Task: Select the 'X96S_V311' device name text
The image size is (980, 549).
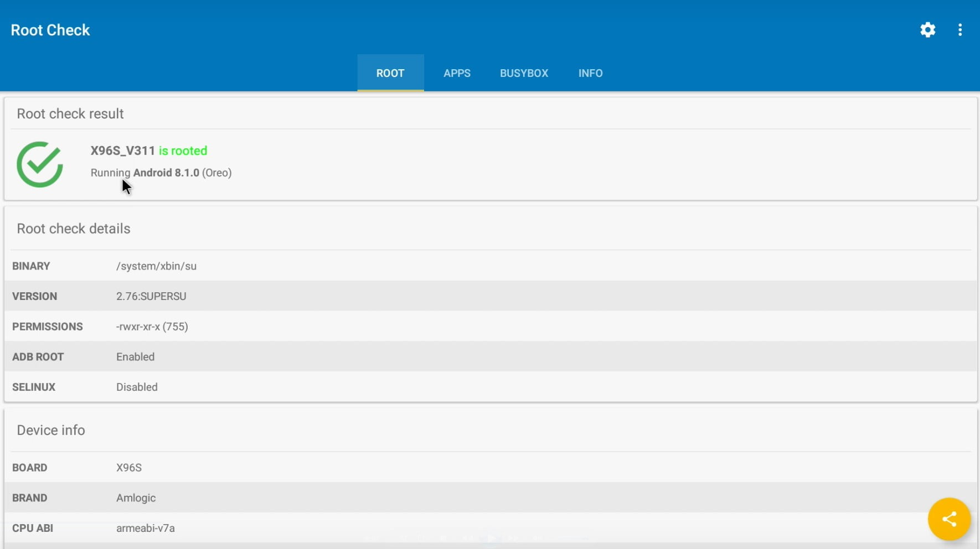Action: point(123,151)
